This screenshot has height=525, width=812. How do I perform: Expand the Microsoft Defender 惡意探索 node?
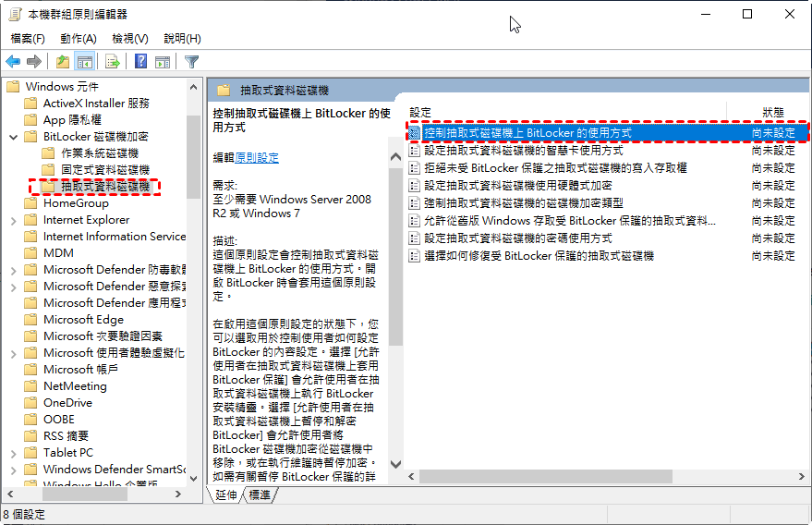coord(14,287)
